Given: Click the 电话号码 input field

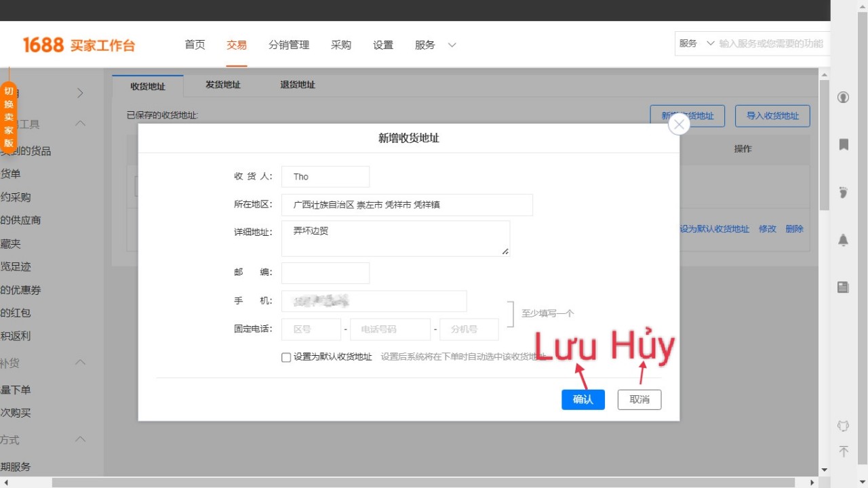Looking at the screenshot, I should pos(390,329).
